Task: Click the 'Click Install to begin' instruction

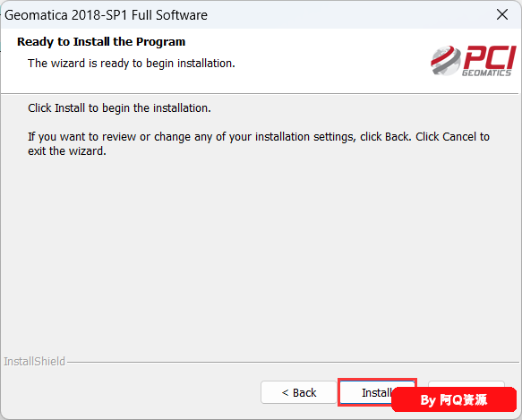Action: click(119, 108)
